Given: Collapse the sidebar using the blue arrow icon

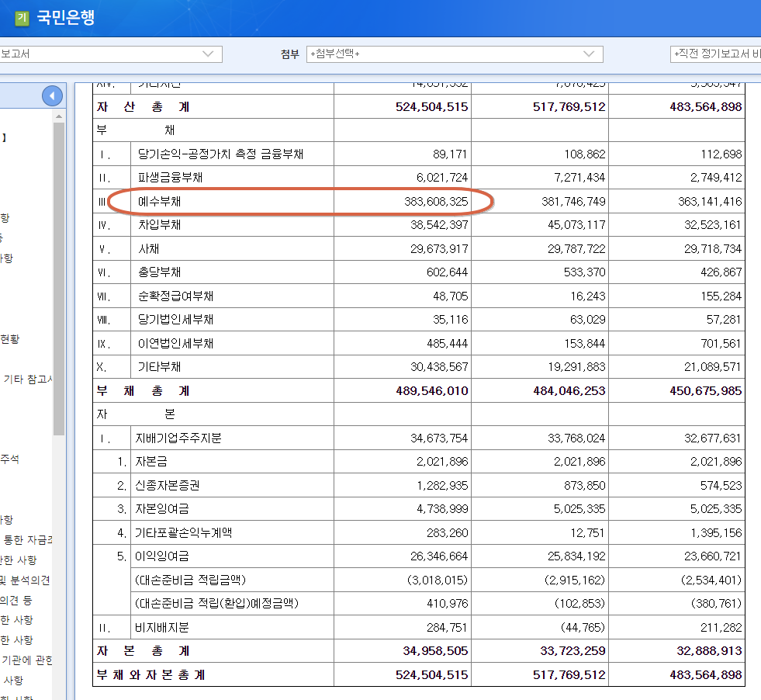Looking at the screenshot, I should (51, 95).
